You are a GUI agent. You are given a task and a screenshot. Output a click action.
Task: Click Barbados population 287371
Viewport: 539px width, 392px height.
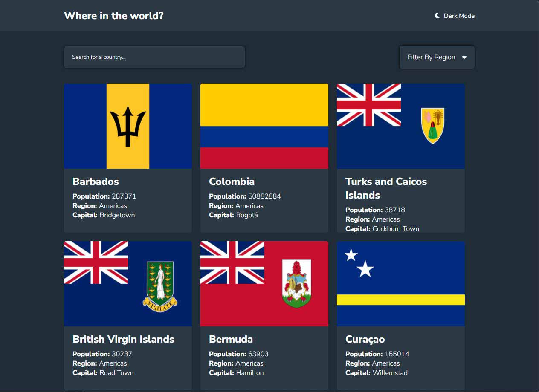click(104, 196)
